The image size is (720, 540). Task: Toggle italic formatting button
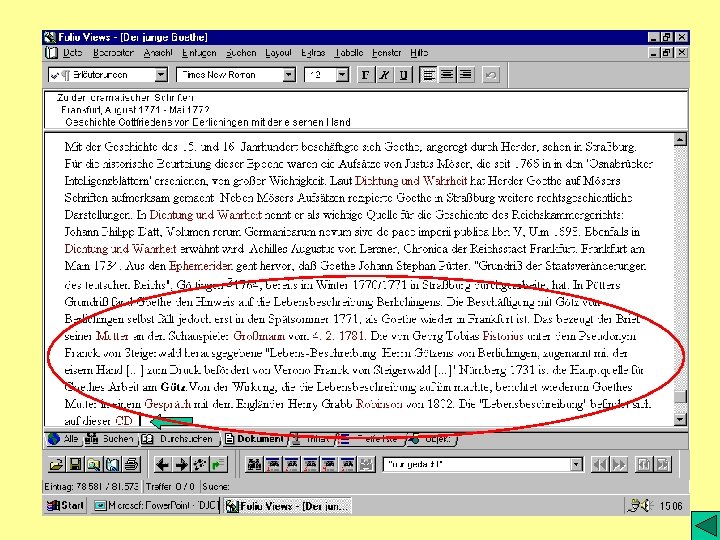click(x=384, y=74)
